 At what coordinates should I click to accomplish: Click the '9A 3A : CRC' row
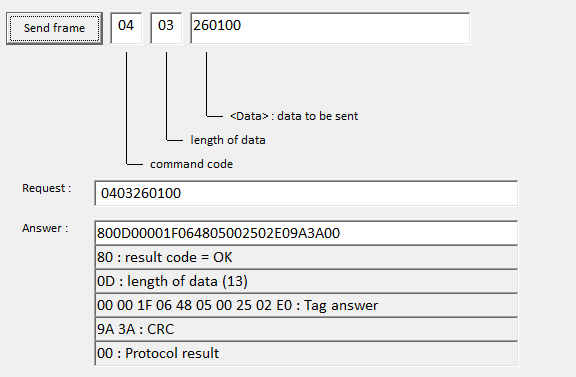click(x=306, y=329)
